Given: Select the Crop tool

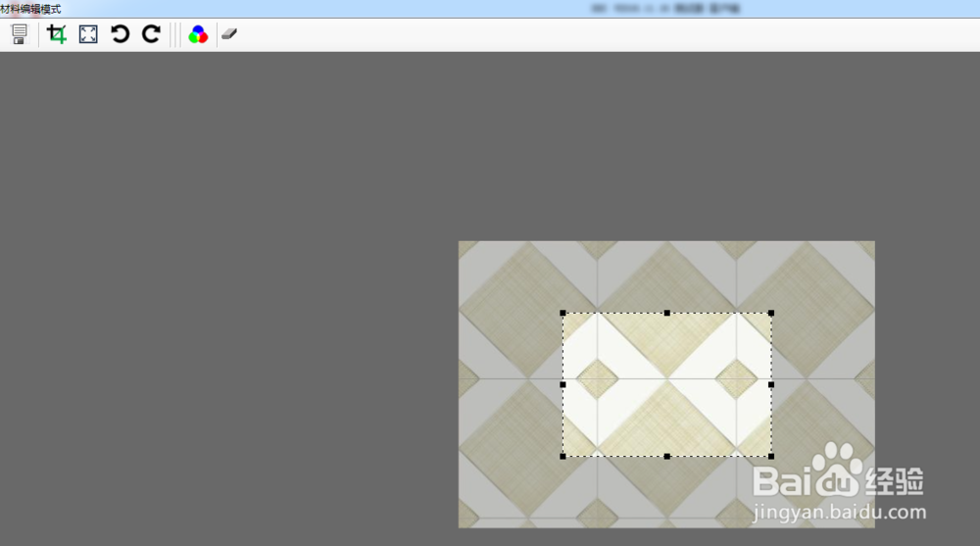Looking at the screenshot, I should (x=57, y=33).
